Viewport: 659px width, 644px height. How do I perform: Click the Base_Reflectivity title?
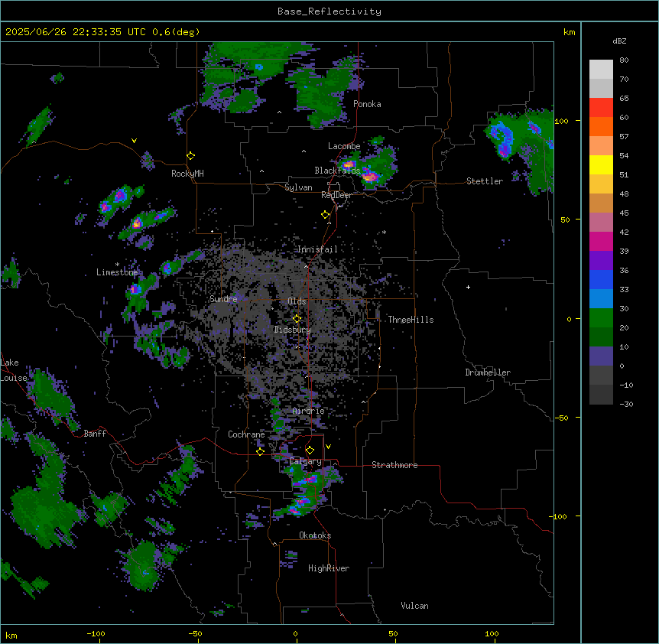pyautogui.click(x=329, y=11)
